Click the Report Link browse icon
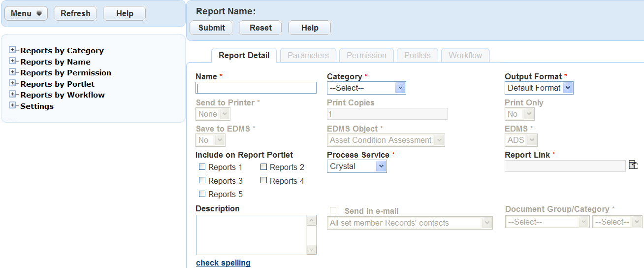Image resolution: width=644 pixels, height=268 pixels. (x=633, y=166)
